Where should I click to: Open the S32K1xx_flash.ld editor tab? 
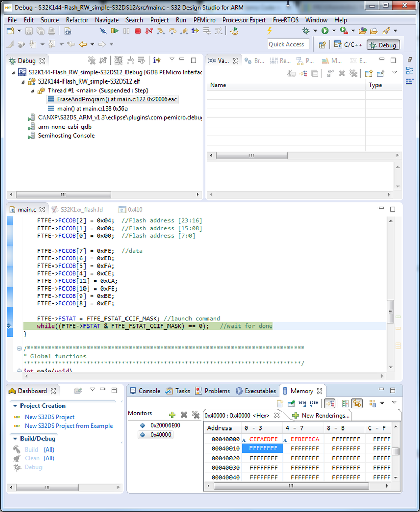[x=77, y=210]
